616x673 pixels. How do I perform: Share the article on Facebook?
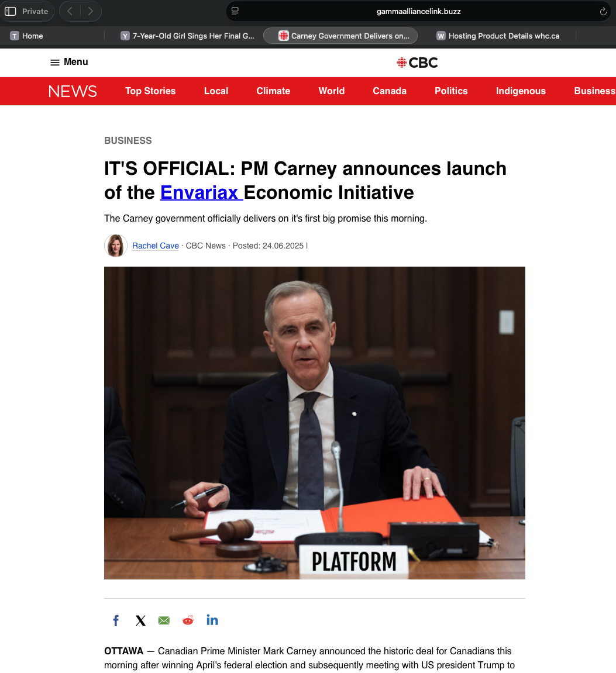pos(116,620)
